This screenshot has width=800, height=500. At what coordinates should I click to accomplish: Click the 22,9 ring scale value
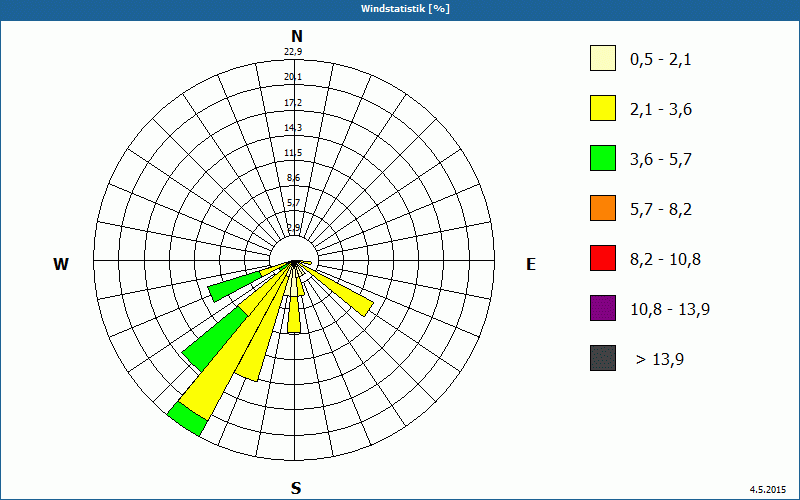[293, 52]
